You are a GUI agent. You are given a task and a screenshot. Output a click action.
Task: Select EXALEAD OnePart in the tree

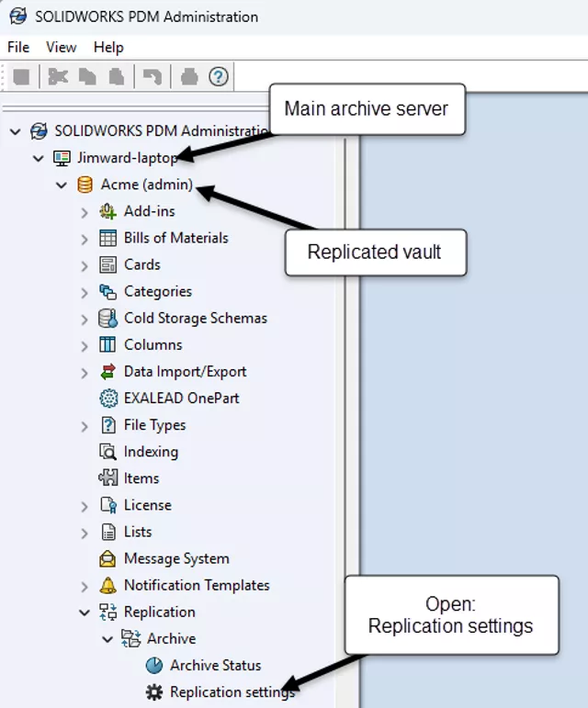(x=182, y=399)
